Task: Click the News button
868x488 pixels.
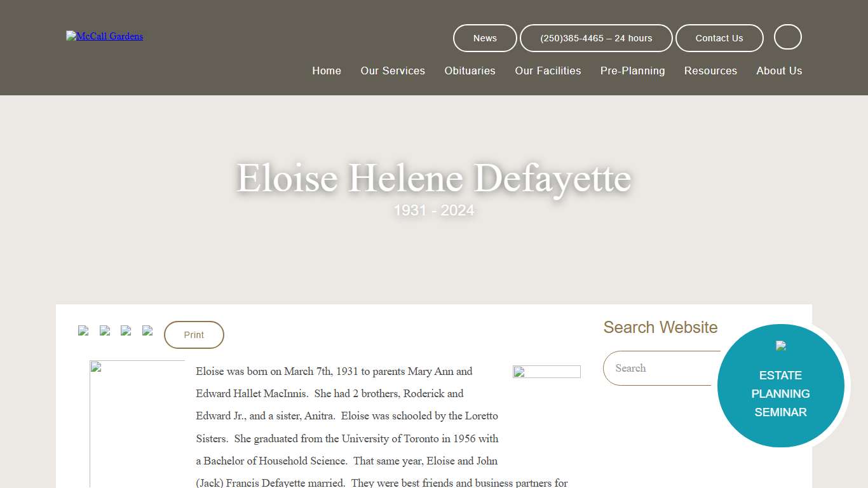Action: 484,38
